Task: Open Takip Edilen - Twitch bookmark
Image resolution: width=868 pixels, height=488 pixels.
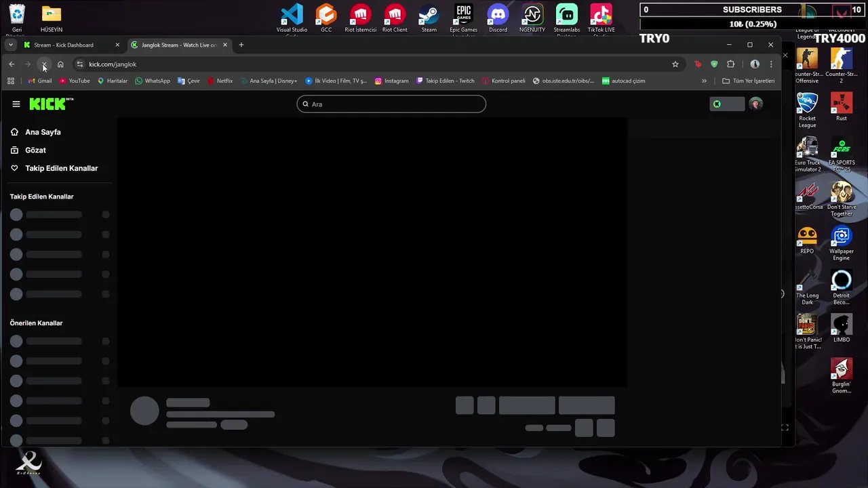Action: [x=445, y=81]
